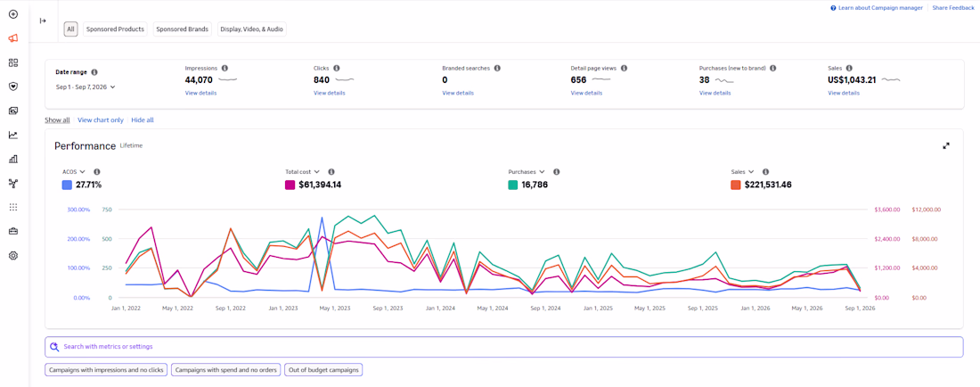Click the create plus icon in sidebar
This screenshot has height=387, width=980.
pyautogui.click(x=13, y=13)
